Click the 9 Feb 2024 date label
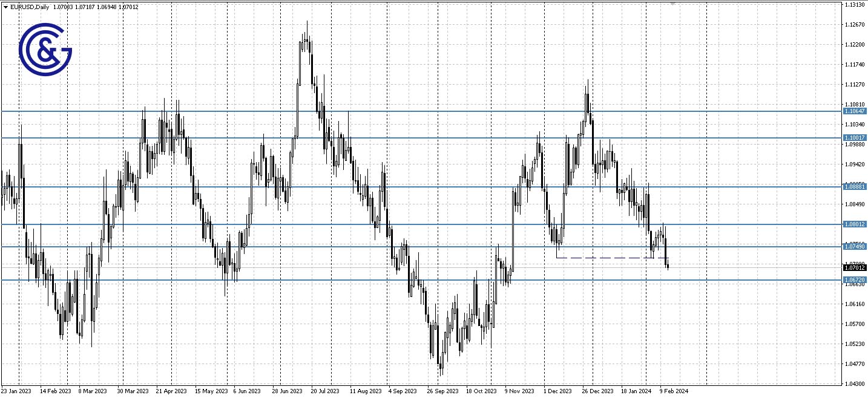The height and width of the screenshot is (398, 868). click(x=674, y=391)
